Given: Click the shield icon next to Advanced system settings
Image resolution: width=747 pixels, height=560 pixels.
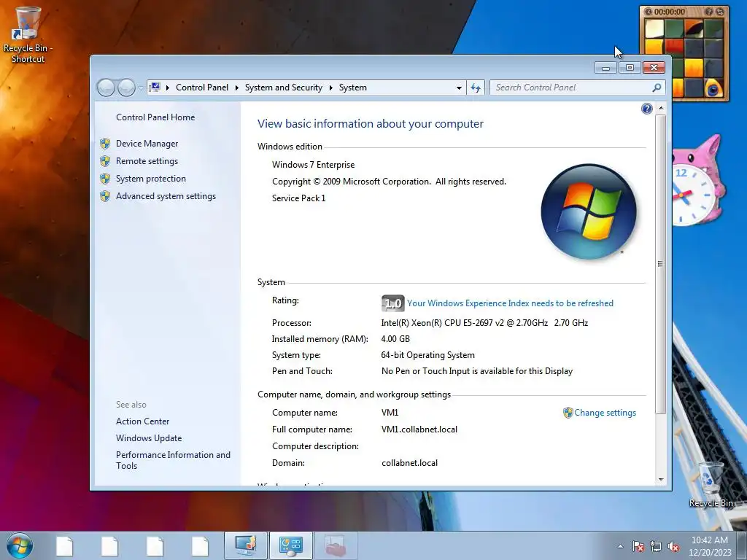Looking at the screenshot, I should [x=105, y=196].
